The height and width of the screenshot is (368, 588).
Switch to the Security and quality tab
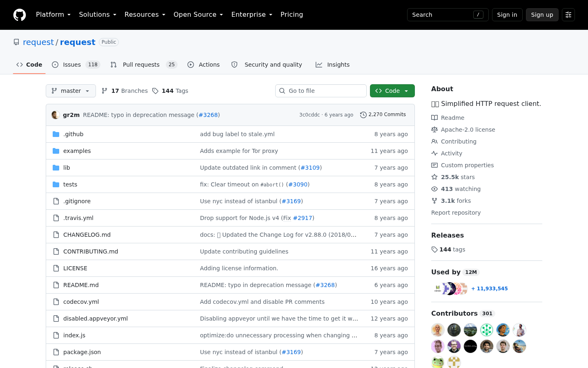tap(267, 65)
